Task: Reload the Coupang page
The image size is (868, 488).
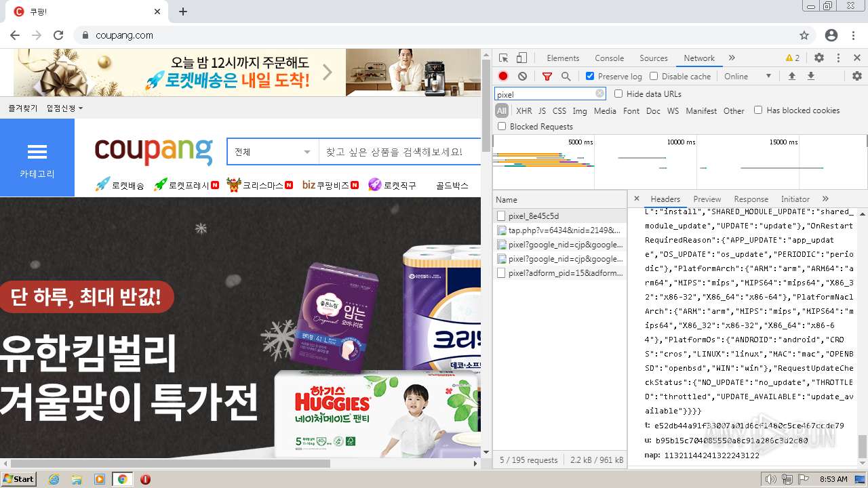Action: 58,35
